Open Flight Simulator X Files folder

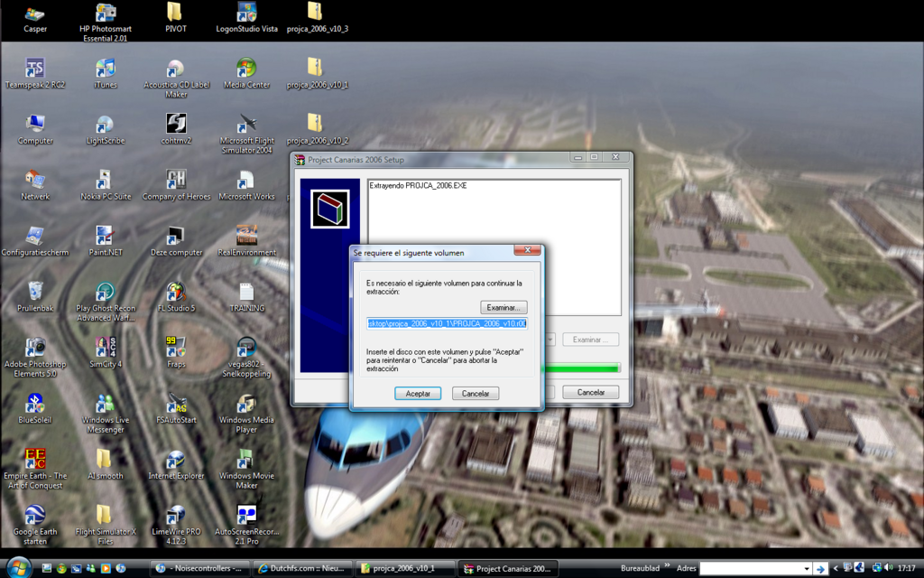pos(106,525)
